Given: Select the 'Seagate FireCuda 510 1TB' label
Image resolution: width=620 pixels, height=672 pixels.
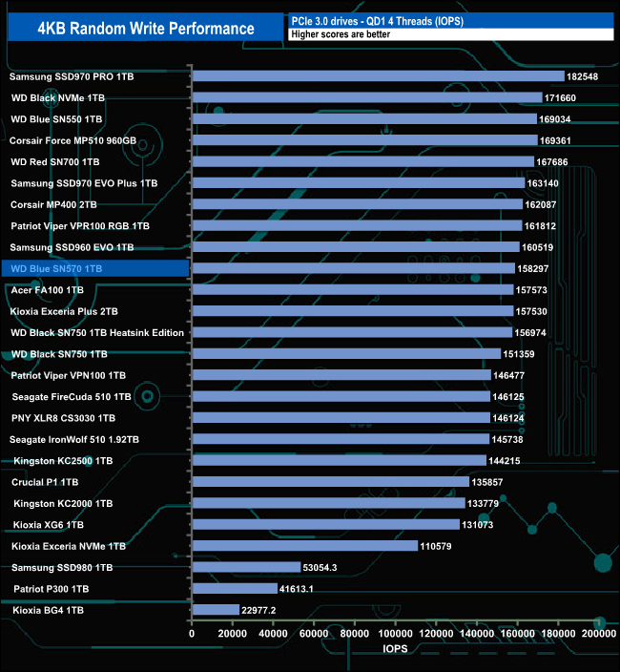Looking at the screenshot, I should click(x=72, y=397).
